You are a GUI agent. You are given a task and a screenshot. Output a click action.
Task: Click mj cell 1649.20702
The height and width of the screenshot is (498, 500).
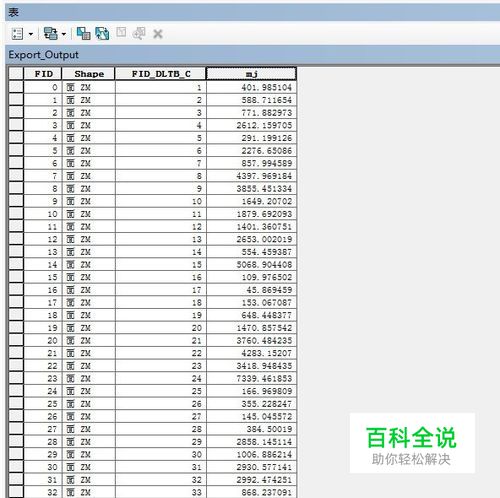coord(251,201)
